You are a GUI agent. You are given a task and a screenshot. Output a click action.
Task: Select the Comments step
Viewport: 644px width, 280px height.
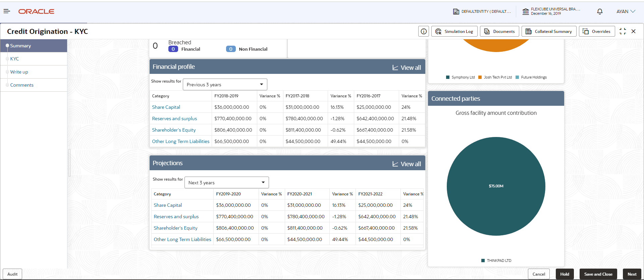tap(22, 85)
